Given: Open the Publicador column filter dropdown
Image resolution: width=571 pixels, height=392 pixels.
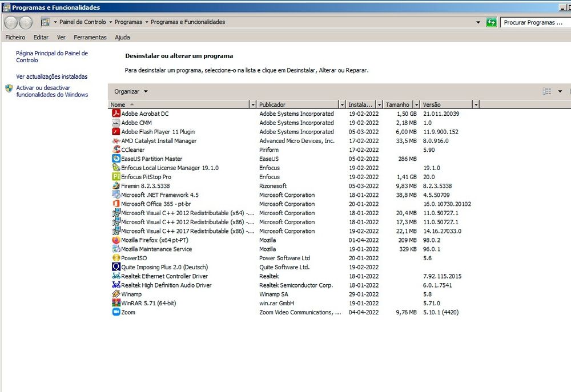Looking at the screenshot, I should [342, 105].
